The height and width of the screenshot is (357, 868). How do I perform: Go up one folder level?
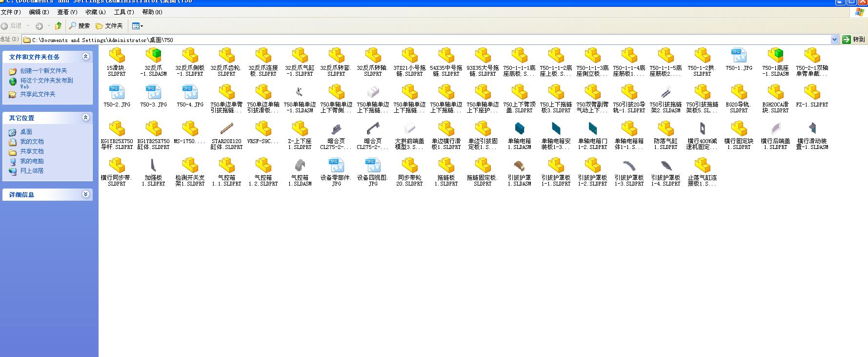(59, 25)
